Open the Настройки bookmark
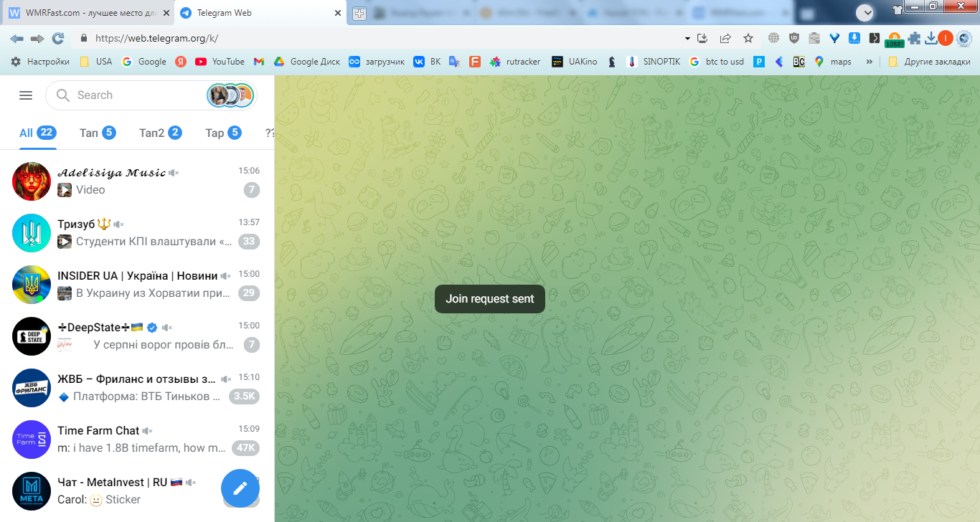 40,62
